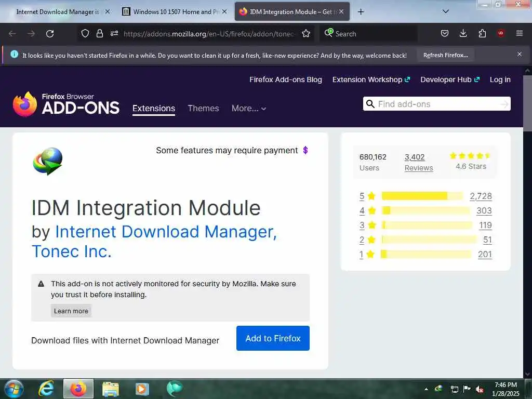The image size is (532, 399).
Task: Open Firefox Add-ons Blog link
Action: click(x=286, y=79)
